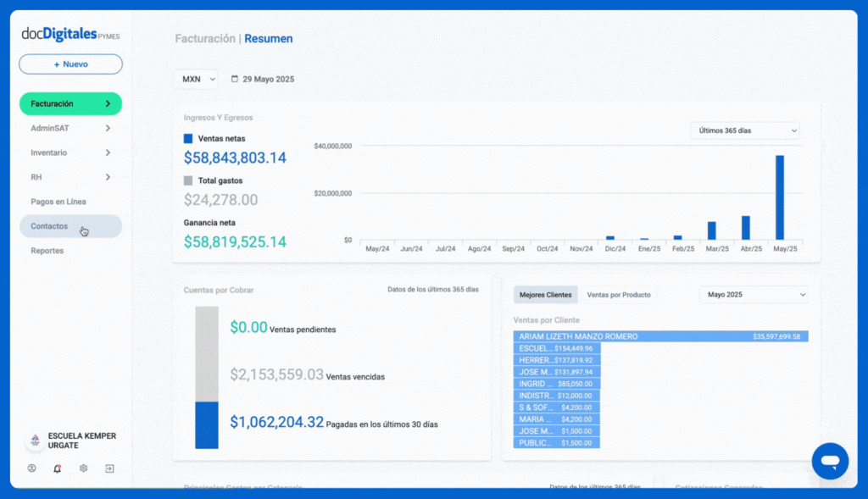
Task: Click the $24,278.00 Total gastos value
Action: tap(221, 200)
